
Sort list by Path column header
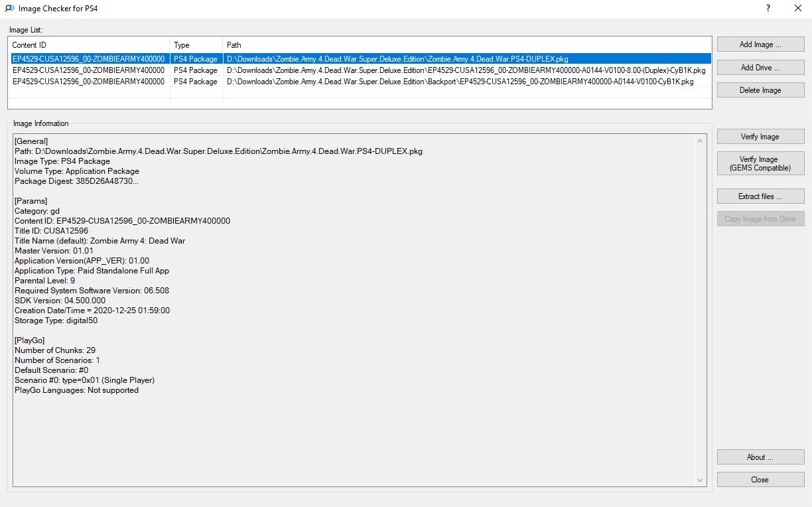tap(467, 45)
